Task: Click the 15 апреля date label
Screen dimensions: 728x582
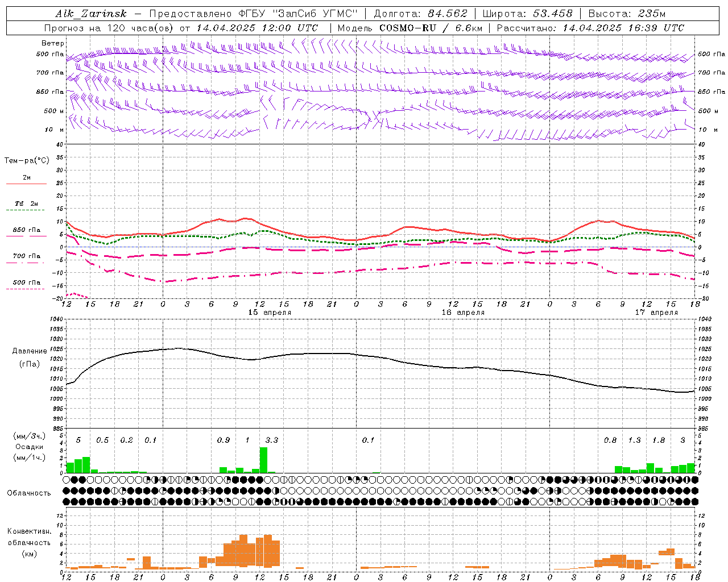Action: coord(270,313)
